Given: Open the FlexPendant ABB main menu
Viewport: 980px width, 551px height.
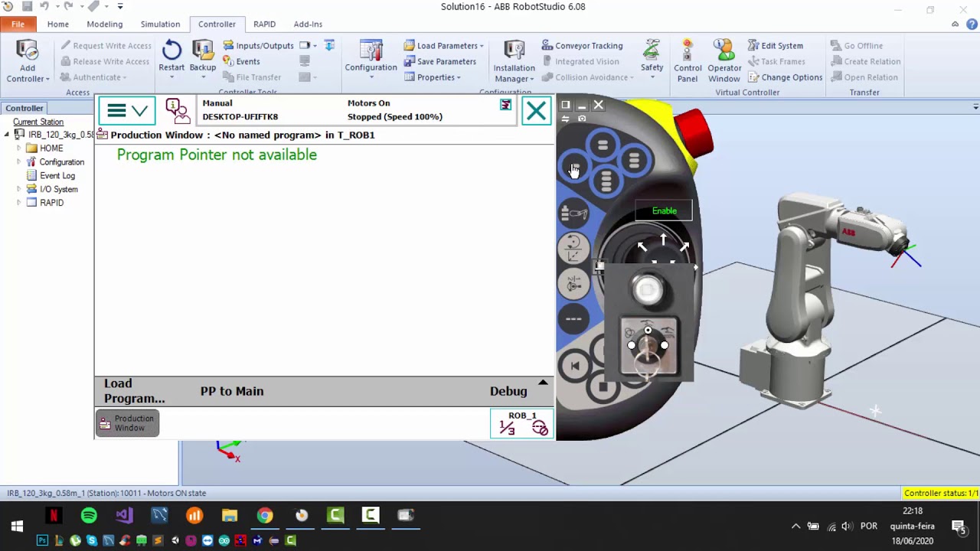Looking at the screenshot, I should click(127, 111).
